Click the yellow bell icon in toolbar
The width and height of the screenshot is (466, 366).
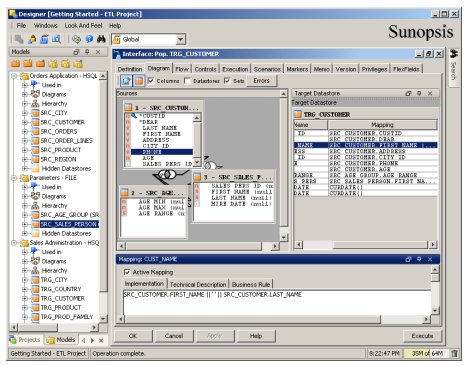(32, 39)
